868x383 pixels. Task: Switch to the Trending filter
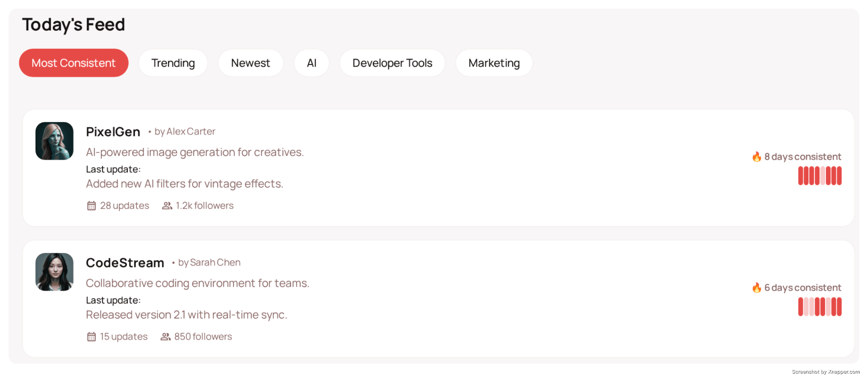173,63
